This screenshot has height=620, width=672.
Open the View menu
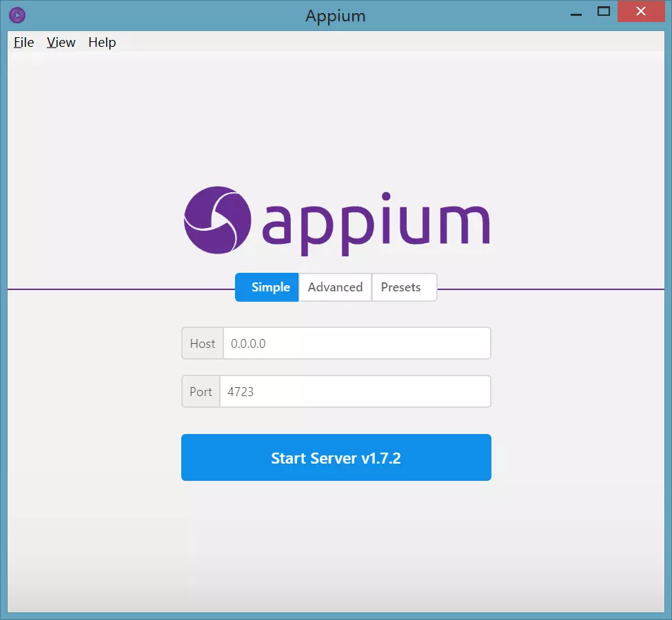61,43
